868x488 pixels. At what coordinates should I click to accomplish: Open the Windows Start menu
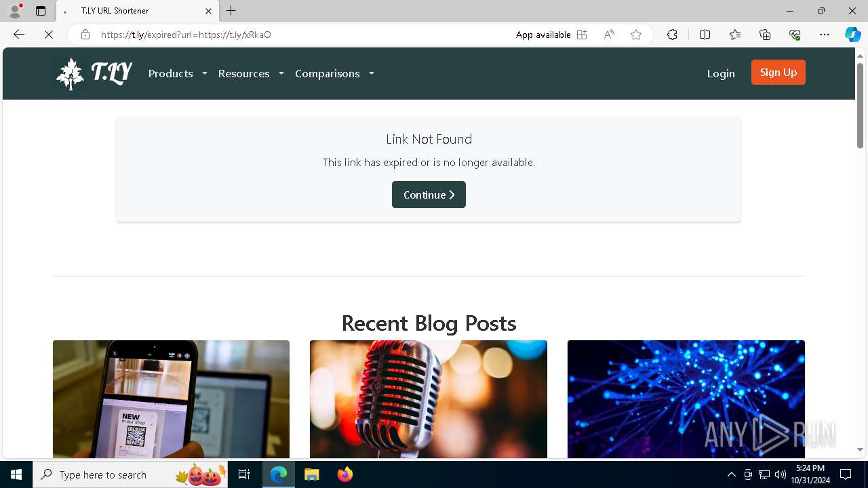(16, 474)
